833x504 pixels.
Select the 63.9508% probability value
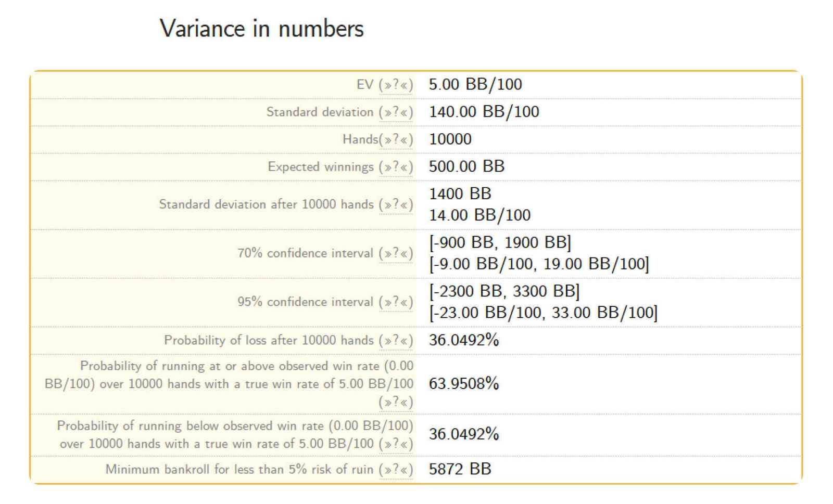click(463, 384)
